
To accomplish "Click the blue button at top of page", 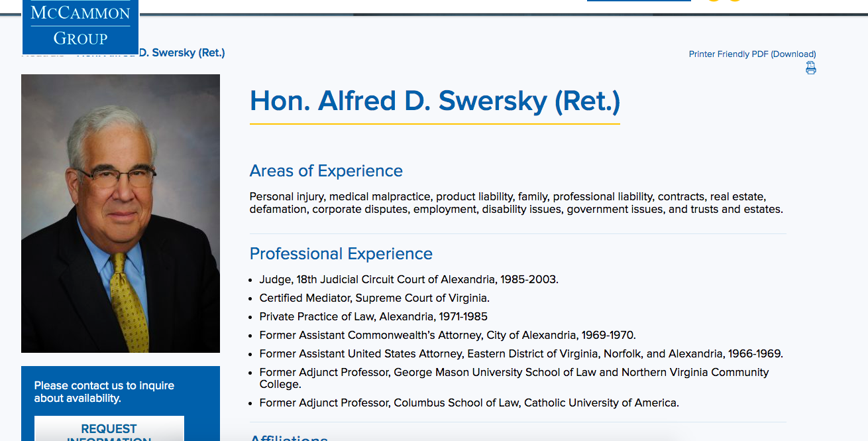I will click(639, 1).
